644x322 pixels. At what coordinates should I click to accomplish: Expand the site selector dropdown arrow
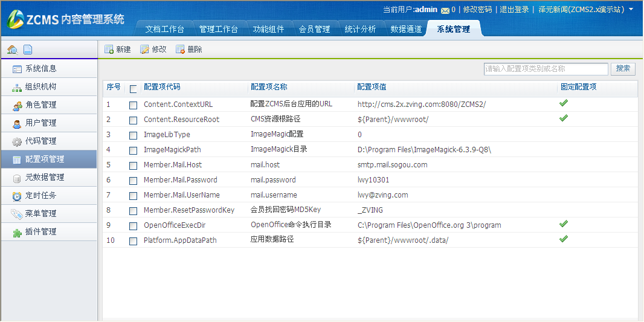(x=631, y=10)
